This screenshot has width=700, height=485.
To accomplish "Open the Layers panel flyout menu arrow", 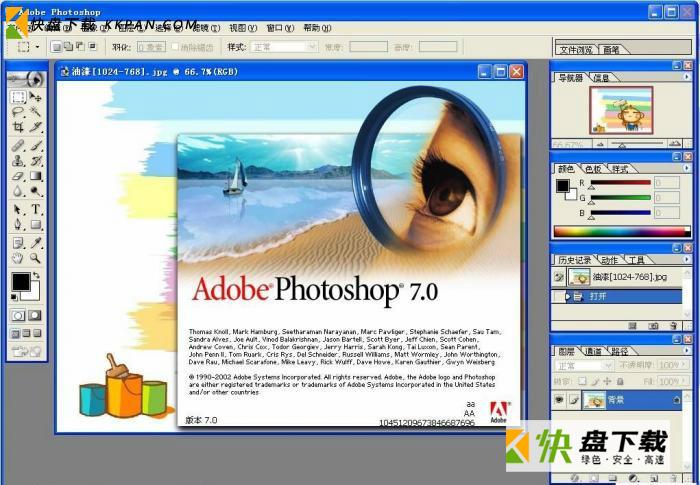I will click(687, 351).
